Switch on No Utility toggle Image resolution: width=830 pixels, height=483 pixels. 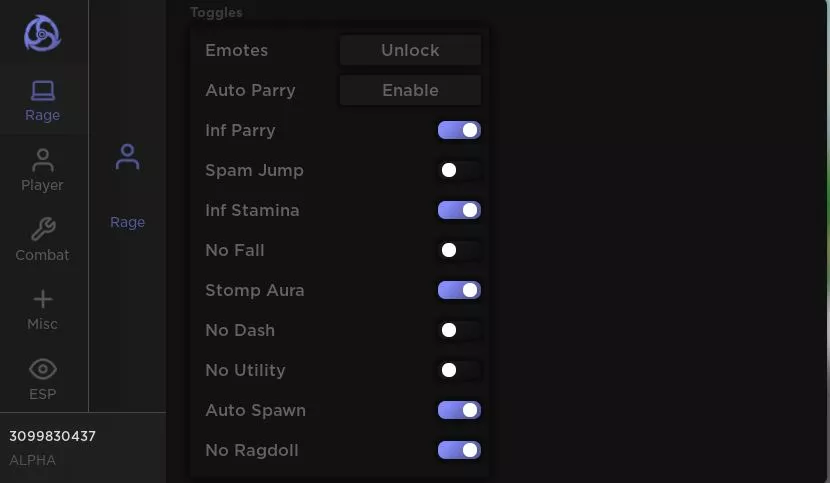pyautogui.click(x=459, y=370)
